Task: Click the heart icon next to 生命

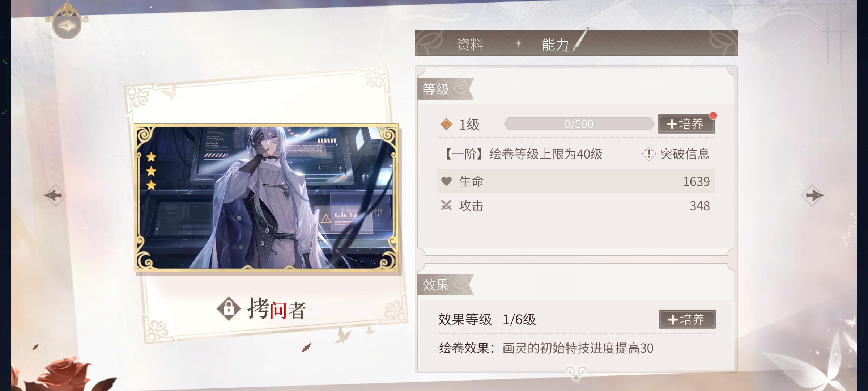Action: pos(447,181)
